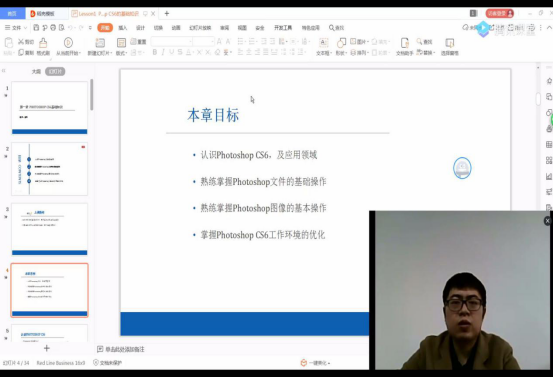This screenshot has width=553, height=378.
Task: Click the slide panel vertical scrollbar
Action: tap(92, 94)
